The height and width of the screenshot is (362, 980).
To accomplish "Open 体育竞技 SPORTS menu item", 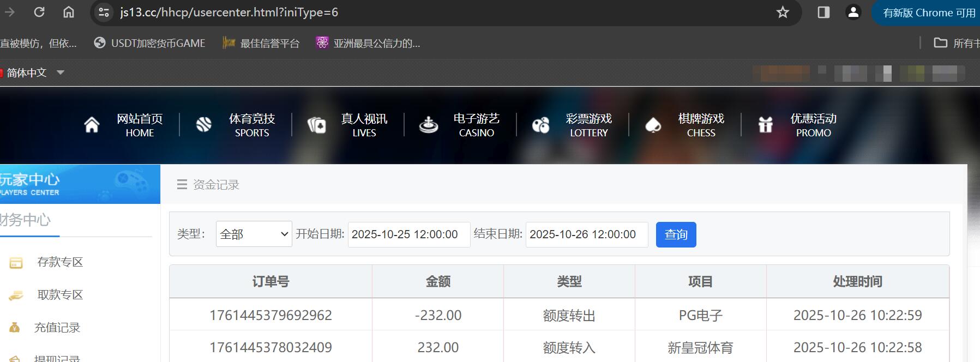I will point(252,125).
